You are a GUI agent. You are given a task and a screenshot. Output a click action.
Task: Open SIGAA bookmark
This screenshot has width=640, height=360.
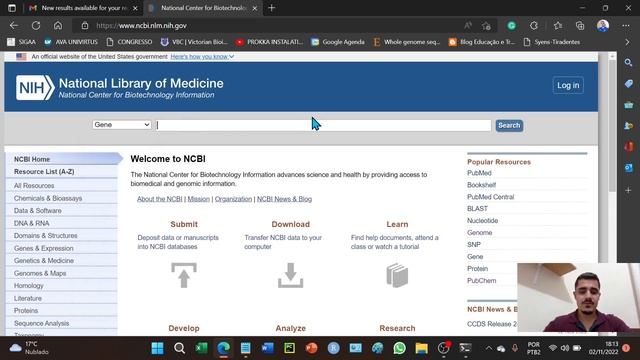(x=22, y=42)
